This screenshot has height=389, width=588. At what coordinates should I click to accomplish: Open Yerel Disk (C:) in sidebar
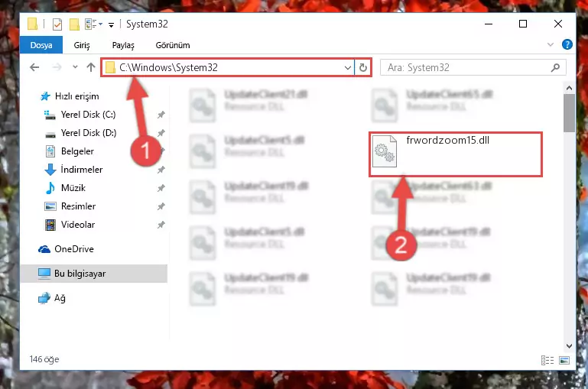click(88, 115)
